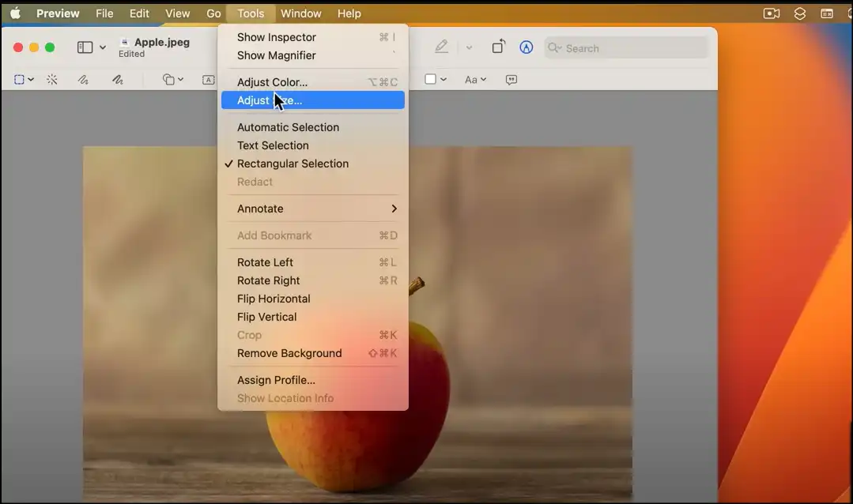Choose Adjust Color…
Viewport: 853px width, 504px height.
point(313,82)
